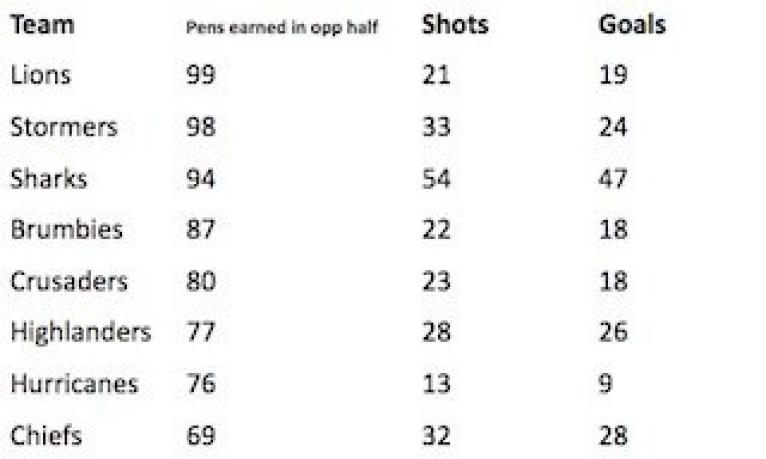Image resolution: width=766 pixels, height=459 pixels.
Task: Click the Goals column header
Action: pos(632,25)
